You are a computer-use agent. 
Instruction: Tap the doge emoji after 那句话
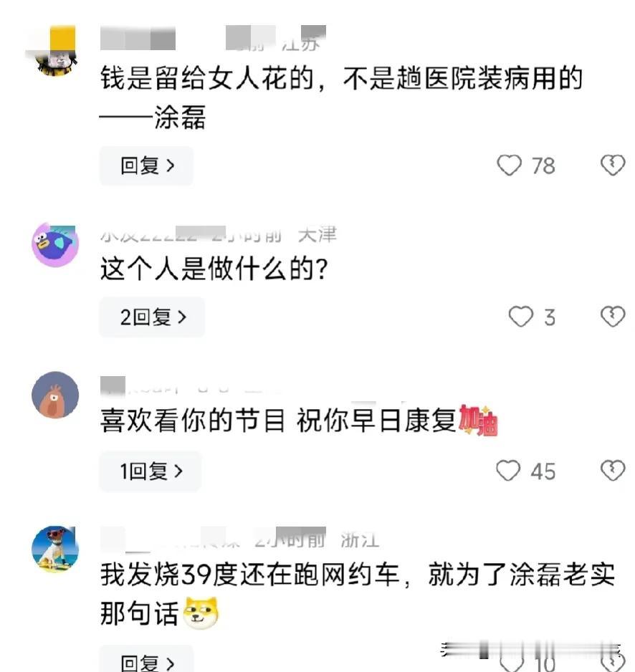pyautogui.click(x=201, y=613)
